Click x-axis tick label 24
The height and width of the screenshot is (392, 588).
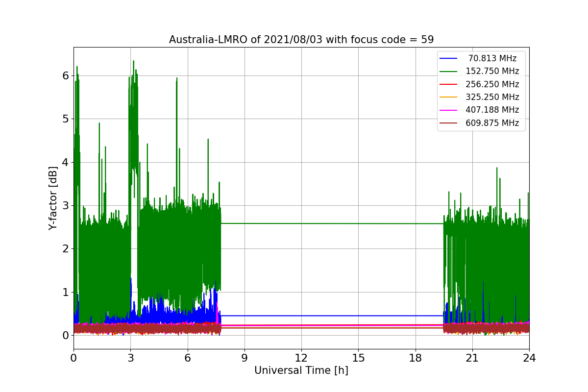click(529, 358)
